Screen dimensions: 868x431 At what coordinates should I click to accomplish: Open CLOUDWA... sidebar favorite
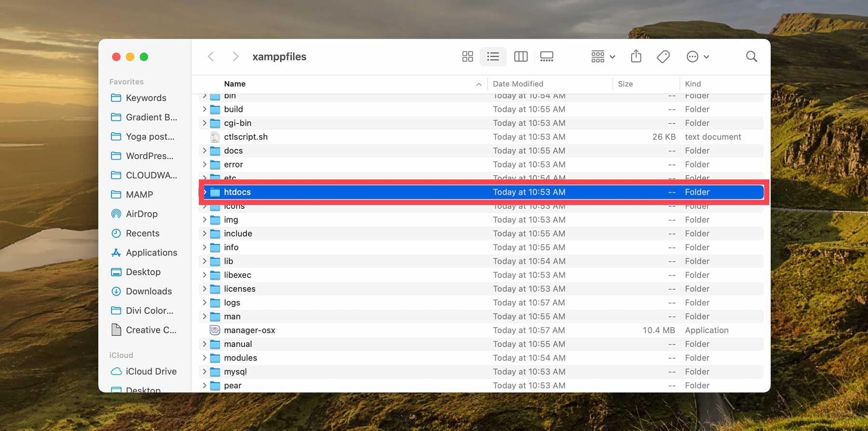tap(145, 175)
